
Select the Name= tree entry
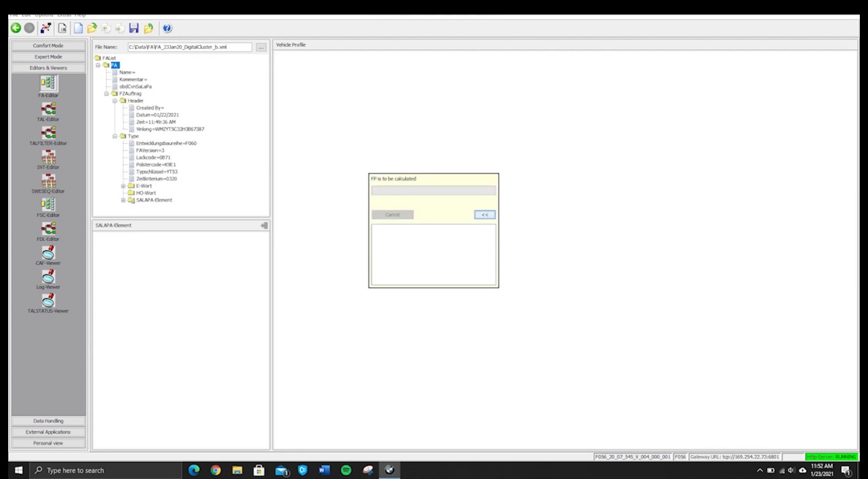tap(127, 72)
